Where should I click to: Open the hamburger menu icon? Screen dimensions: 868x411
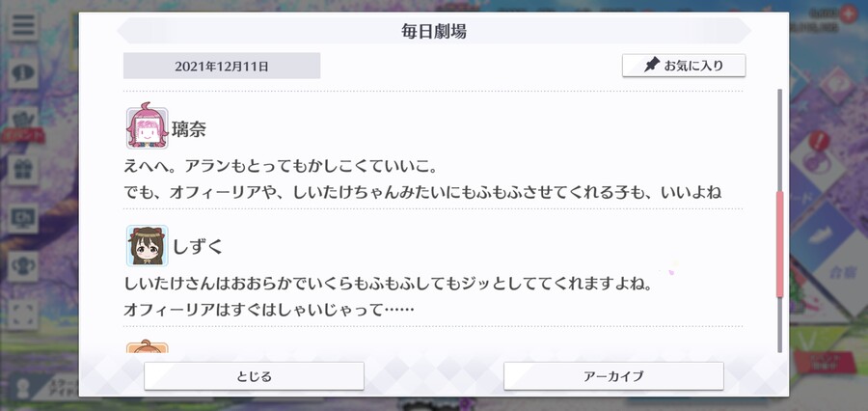23,25
